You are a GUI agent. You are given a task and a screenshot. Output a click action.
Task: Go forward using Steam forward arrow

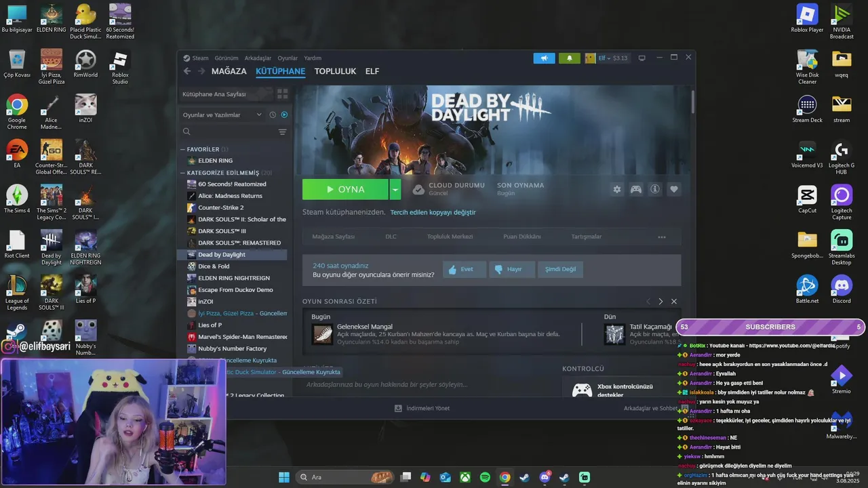tap(201, 71)
